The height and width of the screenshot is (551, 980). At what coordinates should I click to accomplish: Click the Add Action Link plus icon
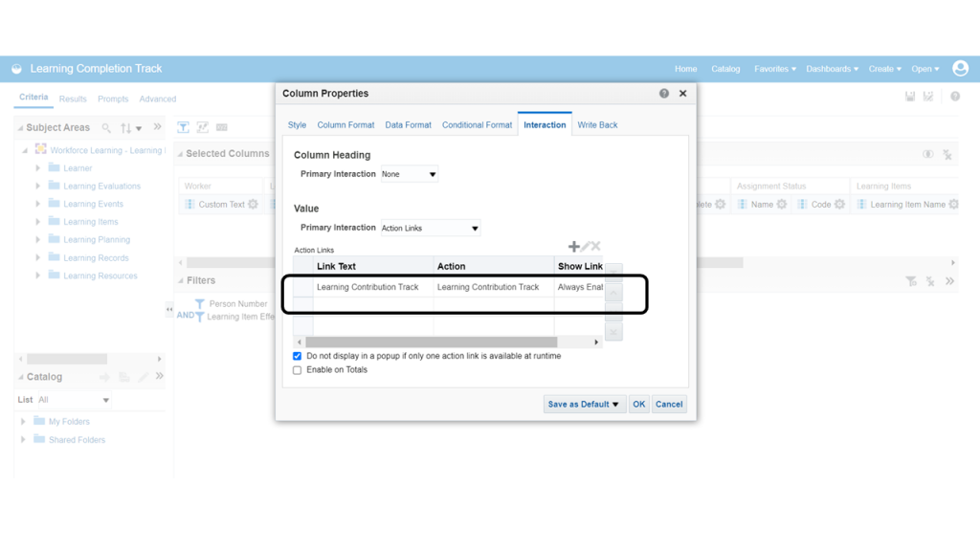point(573,247)
